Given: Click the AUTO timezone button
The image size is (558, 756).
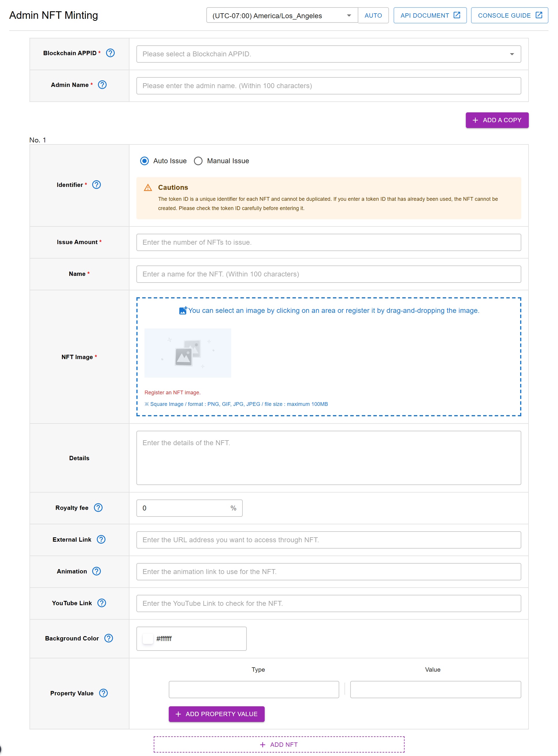Looking at the screenshot, I should click(x=373, y=16).
